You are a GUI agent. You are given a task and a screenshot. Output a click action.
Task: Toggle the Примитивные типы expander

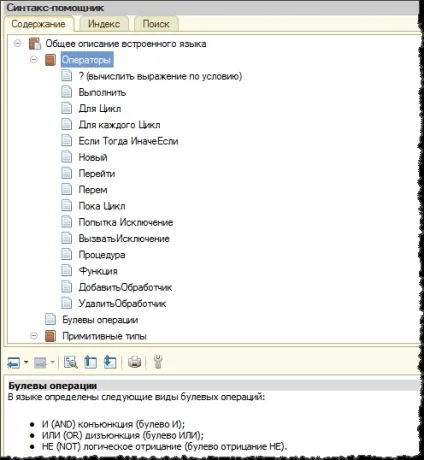(34, 336)
